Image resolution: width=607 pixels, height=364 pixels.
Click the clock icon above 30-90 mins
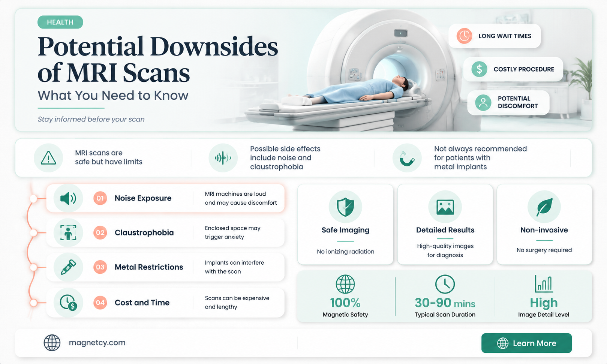click(x=445, y=284)
